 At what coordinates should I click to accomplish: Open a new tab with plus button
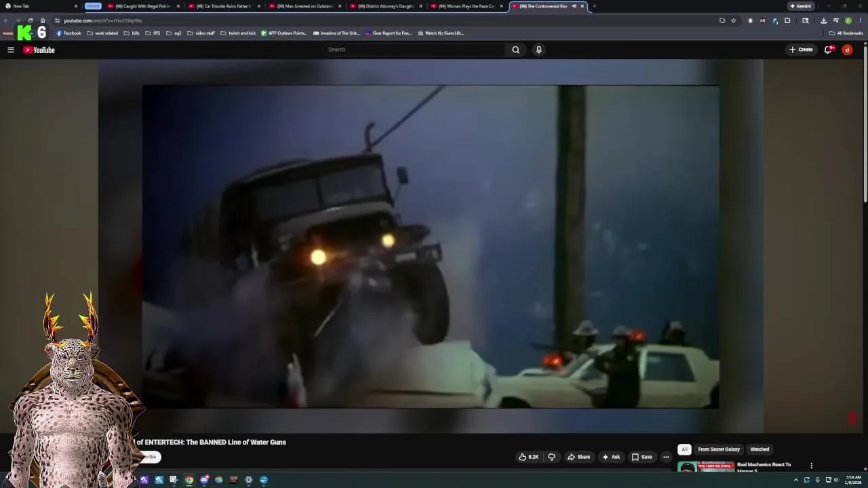tap(594, 6)
